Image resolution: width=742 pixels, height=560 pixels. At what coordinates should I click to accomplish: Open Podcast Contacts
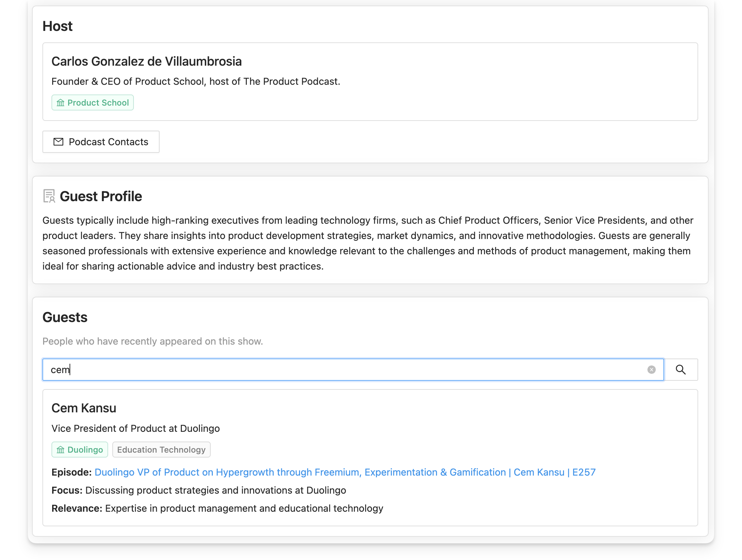click(101, 142)
